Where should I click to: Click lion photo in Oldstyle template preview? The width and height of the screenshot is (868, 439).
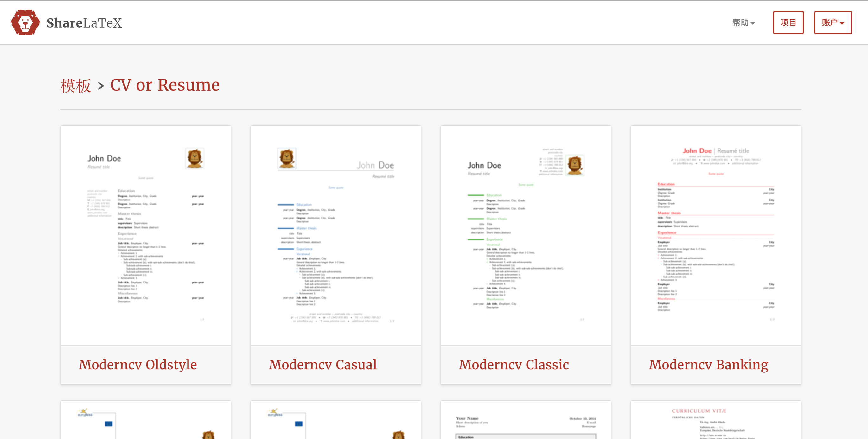coord(195,158)
